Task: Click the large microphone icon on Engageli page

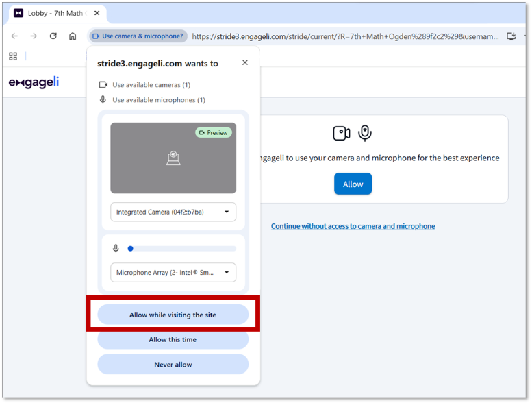Action: (x=365, y=133)
